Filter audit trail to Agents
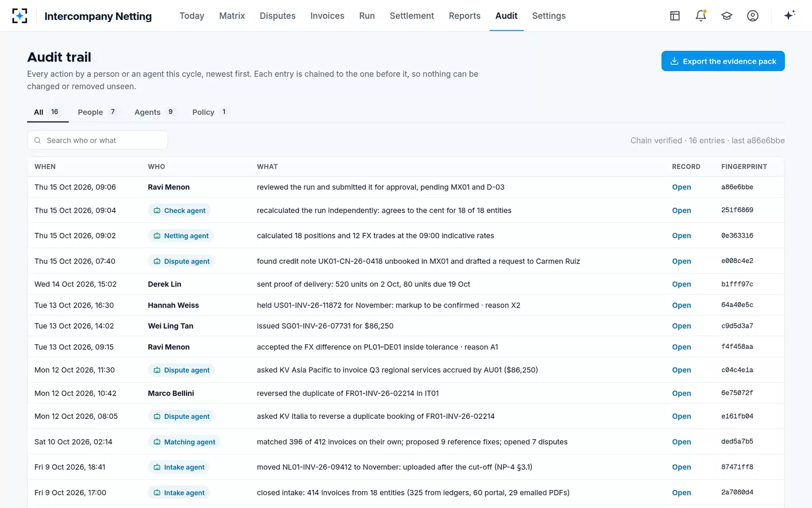This screenshot has width=812, height=508. (x=155, y=112)
